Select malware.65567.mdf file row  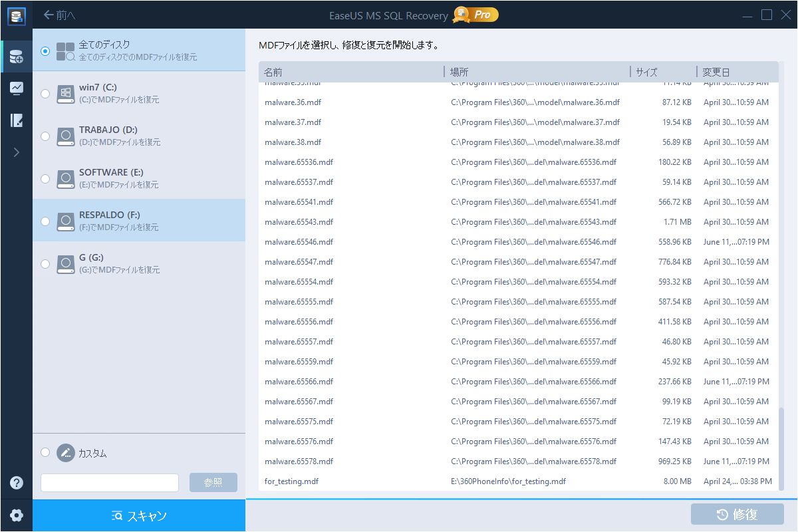[x=518, y=402]
